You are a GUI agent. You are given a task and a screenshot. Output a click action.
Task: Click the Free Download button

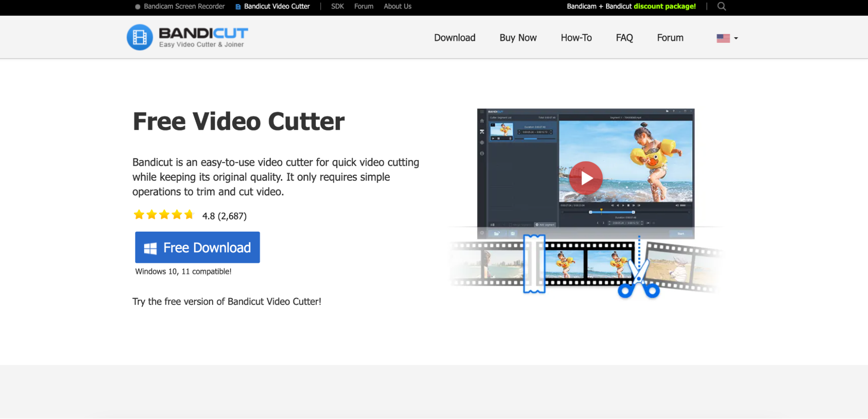click(x=198, y=247)
